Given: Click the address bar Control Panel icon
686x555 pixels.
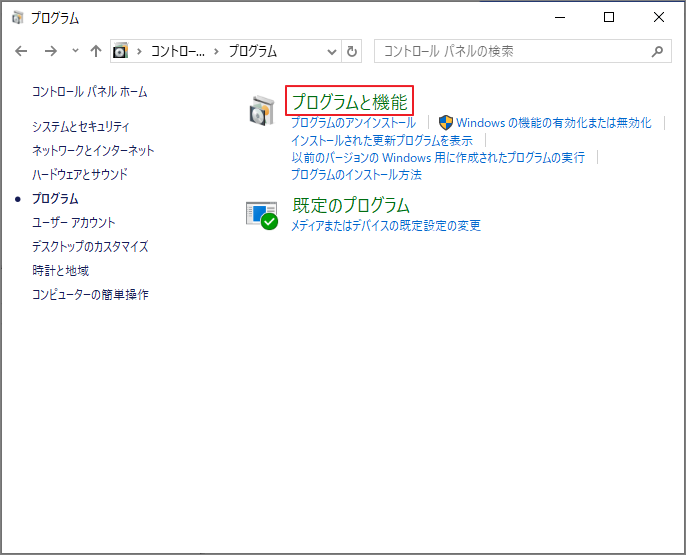Looking at the screenshot, I should point(120,51).
